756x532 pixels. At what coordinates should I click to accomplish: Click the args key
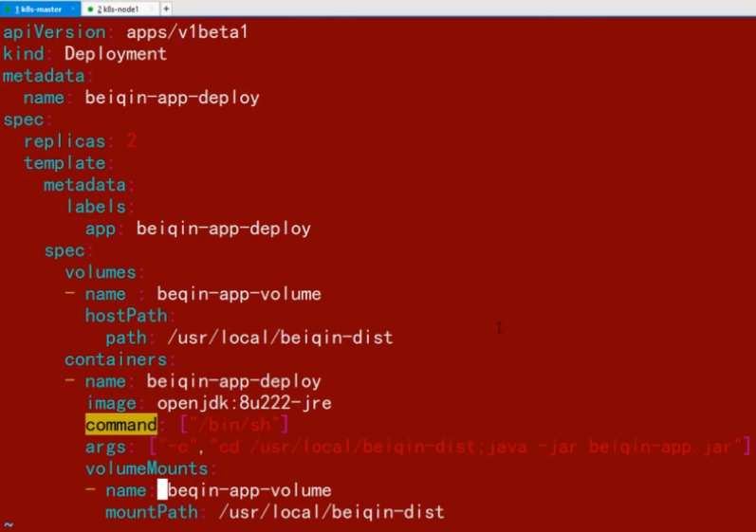point(105,448)
